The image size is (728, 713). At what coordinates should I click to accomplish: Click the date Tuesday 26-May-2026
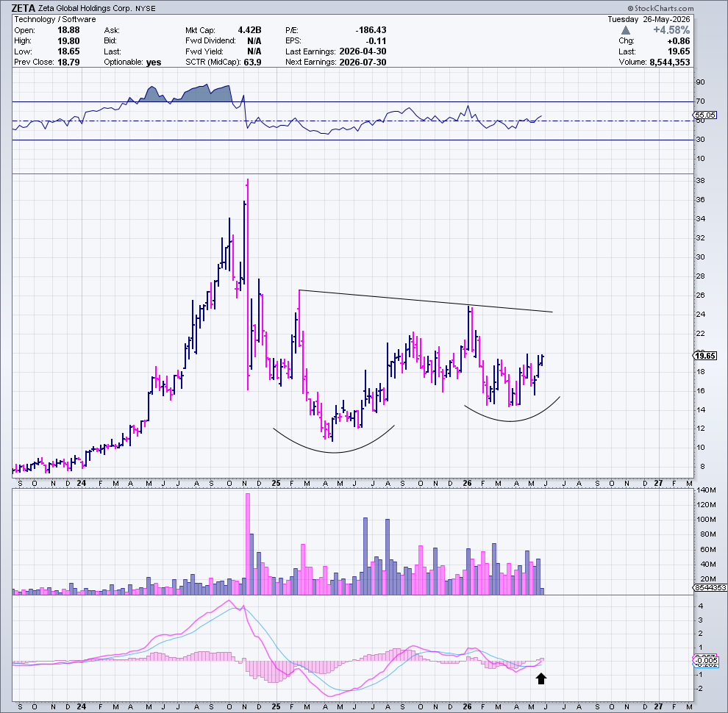click(x=649, y=19)
